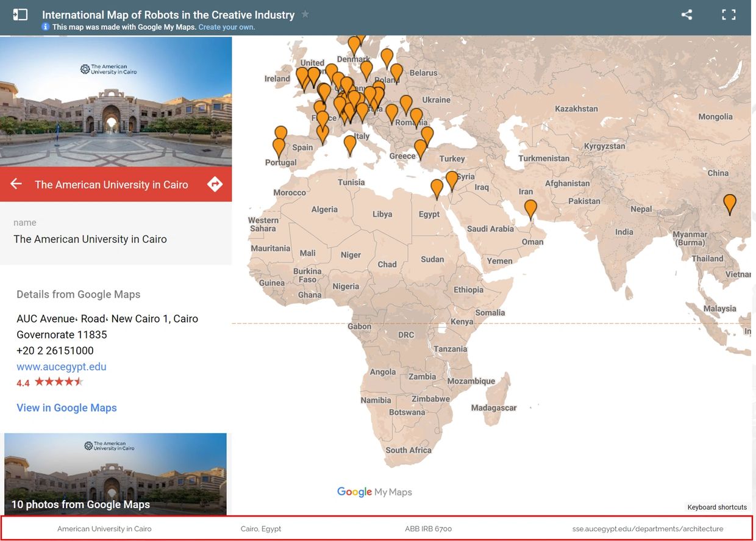Select the map pin over Portugal

pos(279,147)
